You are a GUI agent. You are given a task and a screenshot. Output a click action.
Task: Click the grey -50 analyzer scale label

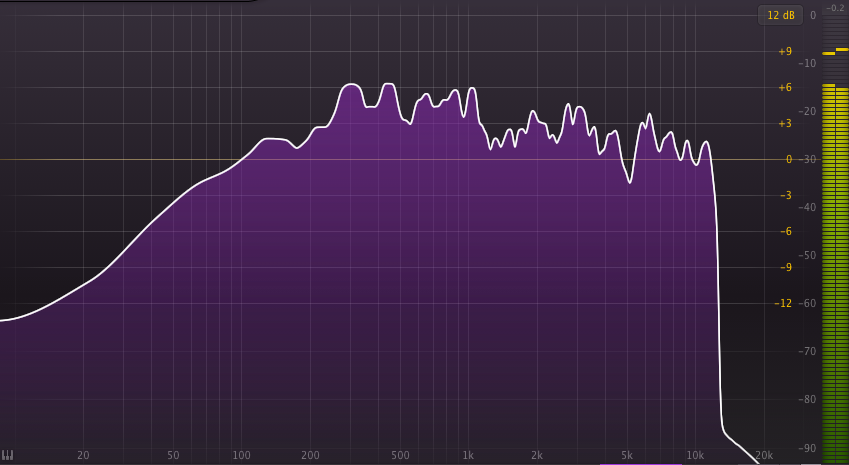click(807, 256)
